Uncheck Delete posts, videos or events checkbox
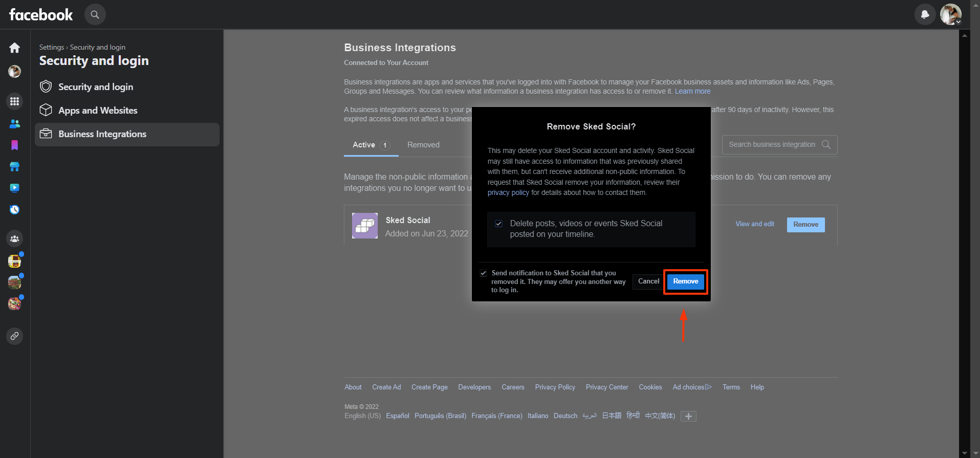The height and width of the screenshot is (458, 980). coord(499,224)
